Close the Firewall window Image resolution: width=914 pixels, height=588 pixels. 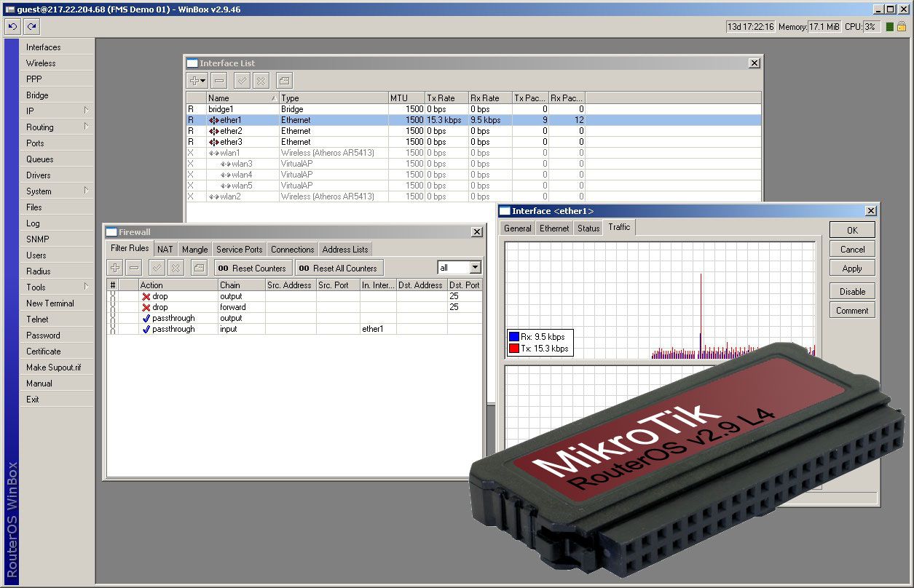[476, 232]
